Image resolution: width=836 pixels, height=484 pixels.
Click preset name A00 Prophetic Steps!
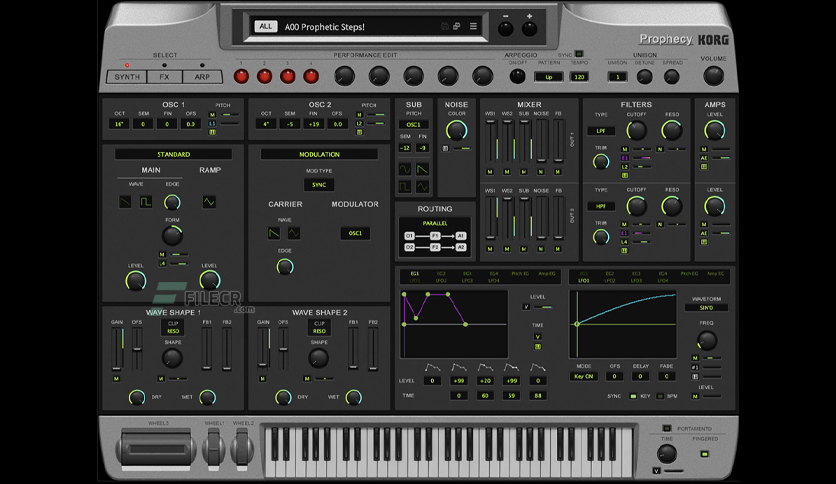click(325, 27)
